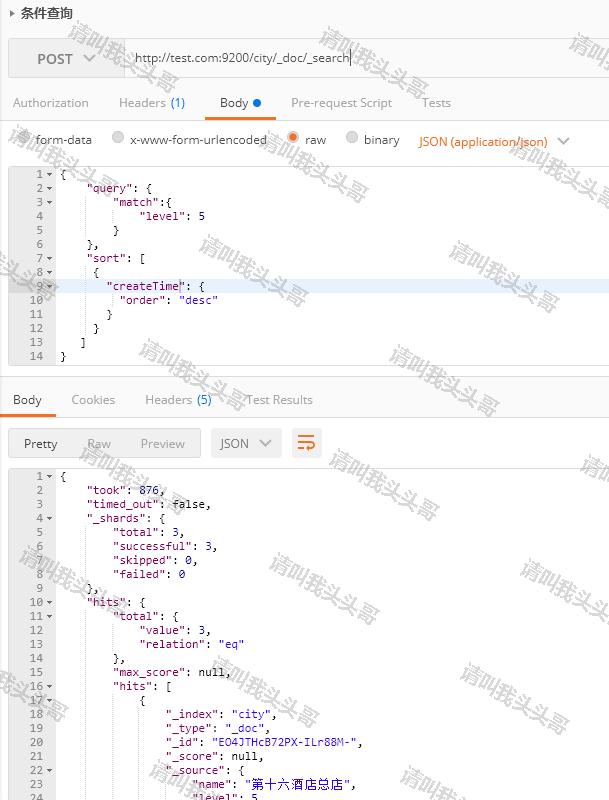
Task: Select the Pretty view button
Action: pyautogui.click(x=41, y=444)
